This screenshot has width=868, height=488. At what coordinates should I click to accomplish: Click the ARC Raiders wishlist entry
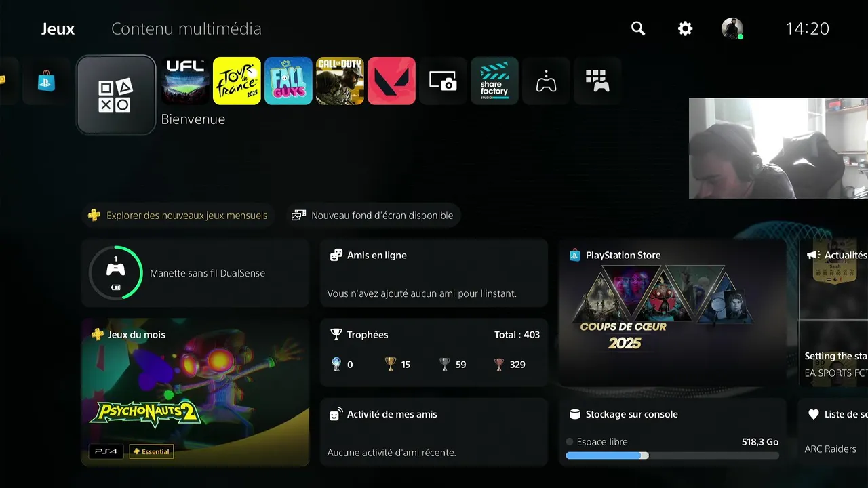(830, 449)
